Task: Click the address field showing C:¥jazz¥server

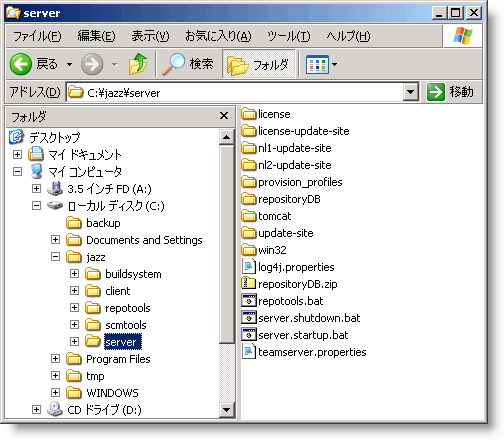Action: click(x=235, y=92)
